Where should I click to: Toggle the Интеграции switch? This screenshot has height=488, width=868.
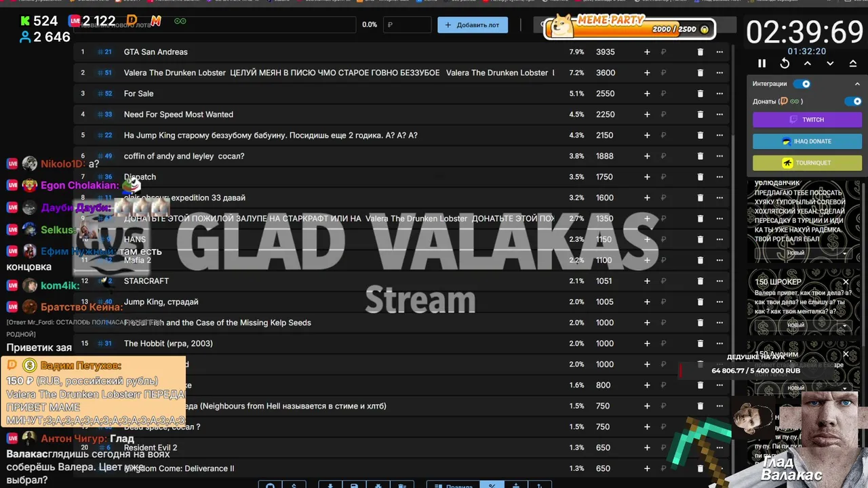(x=802, y=84)
